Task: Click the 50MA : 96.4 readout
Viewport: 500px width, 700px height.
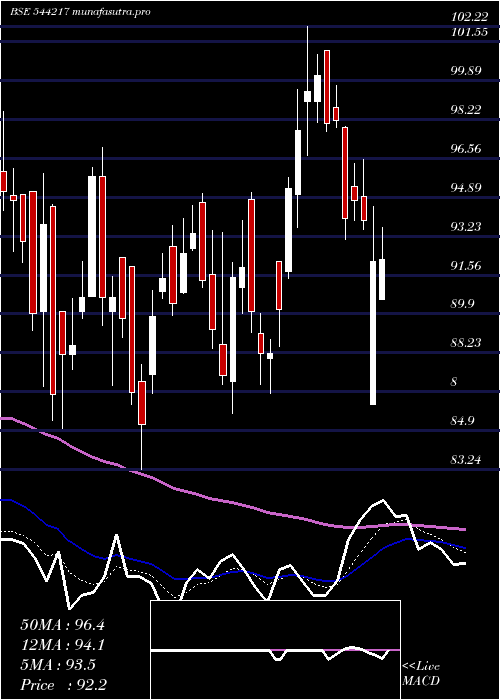Action: click(62, 625)
